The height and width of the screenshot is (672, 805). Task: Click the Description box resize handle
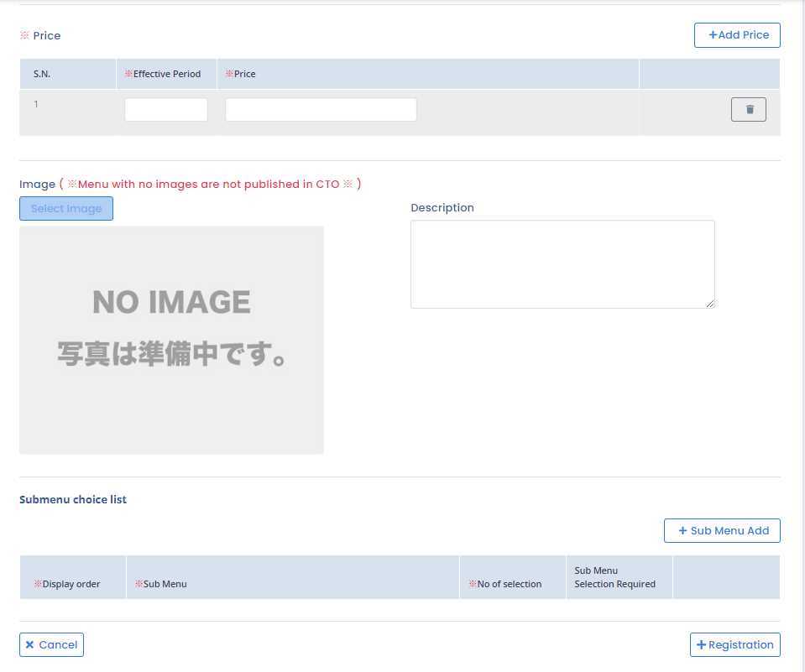click(x=710, y=304)
